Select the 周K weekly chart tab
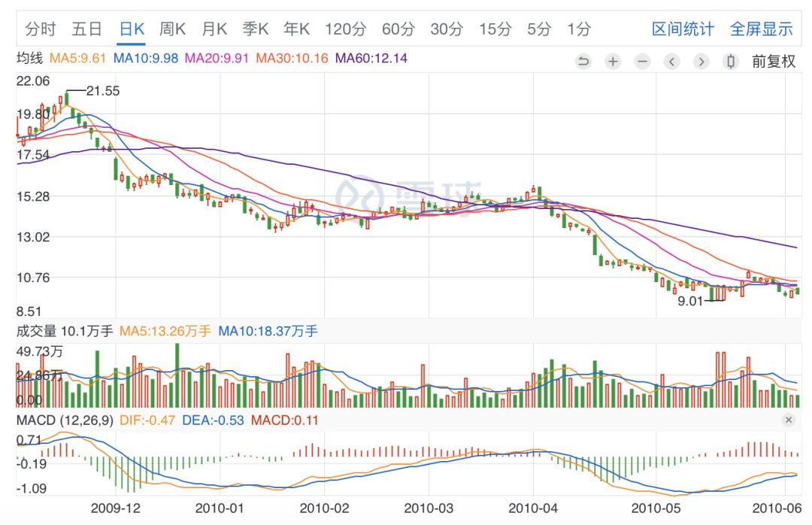The width and height of the screenshot is (812, 525). pyautogui.click(x=172, y=29)
